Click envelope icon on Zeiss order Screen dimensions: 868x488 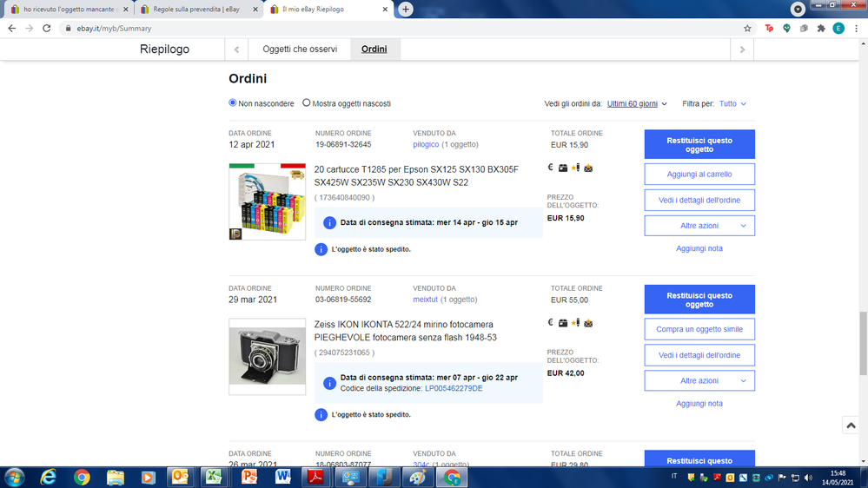pyautogui.click(x=588, y=323)
